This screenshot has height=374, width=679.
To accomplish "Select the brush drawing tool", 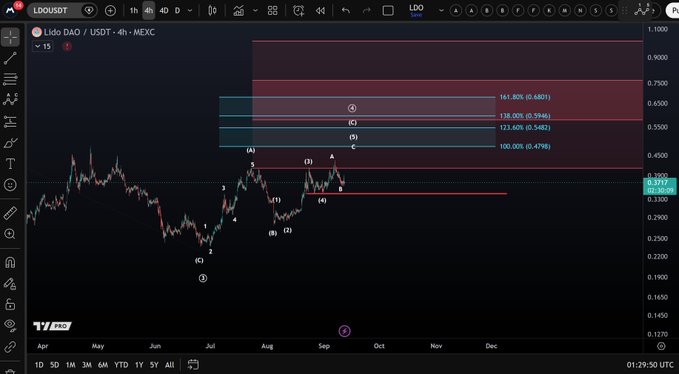I will click(x=10, y=143).
